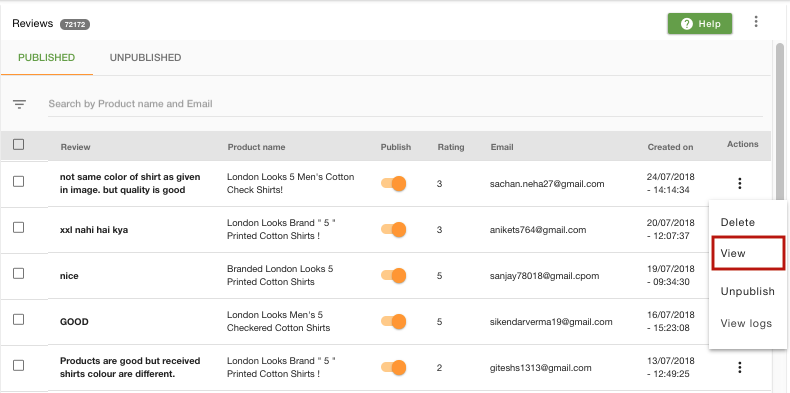Choose Unpublish from the actions menu
Viewport: 790px width, 393px height.
pyautogui.click(x=748, y=291)
